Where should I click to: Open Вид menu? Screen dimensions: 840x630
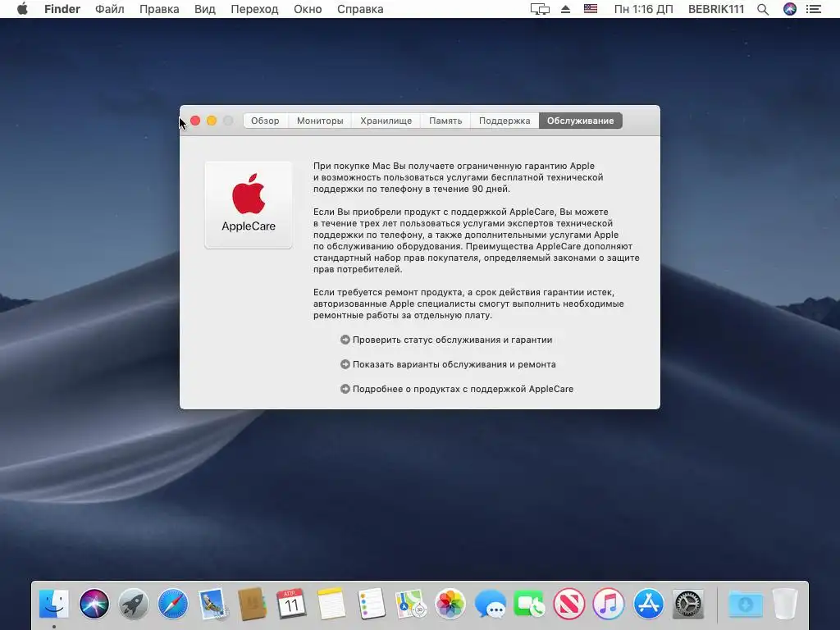[x=204, y=9]
